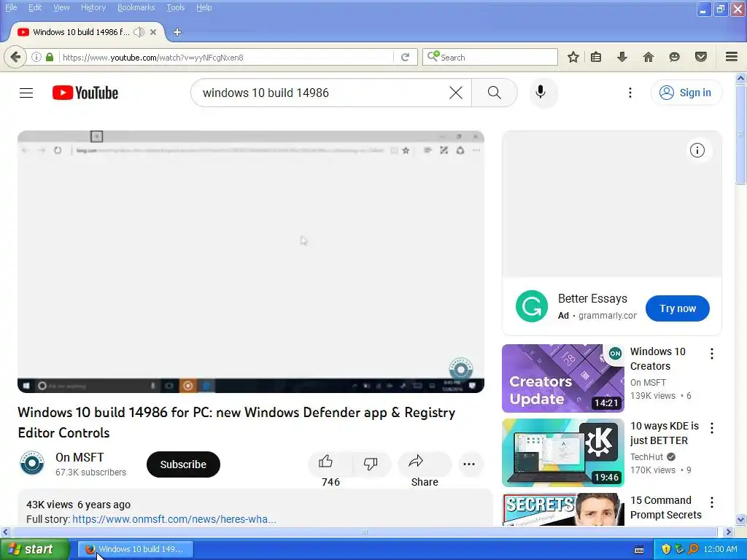Screen dimensions: 747x560
Task: Open the Grammarly logo in the ad
Action: pyautogui.click(x=532, y=306)
